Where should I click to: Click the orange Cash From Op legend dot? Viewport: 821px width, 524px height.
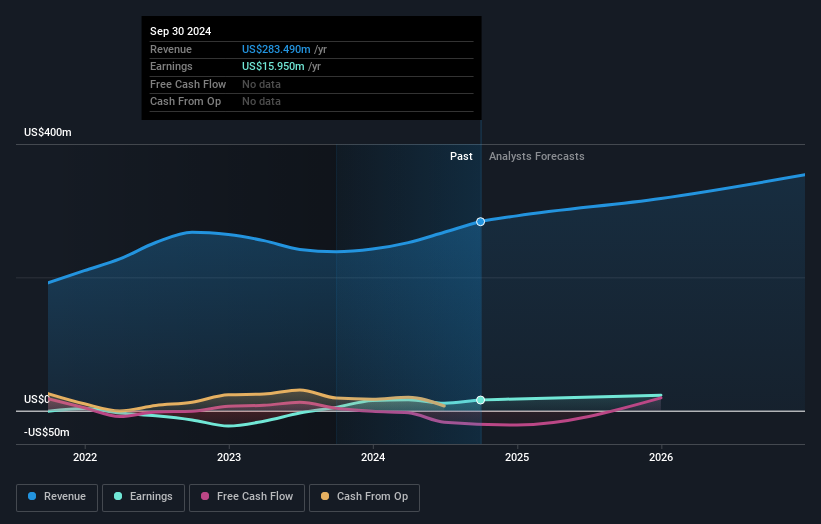325,496
